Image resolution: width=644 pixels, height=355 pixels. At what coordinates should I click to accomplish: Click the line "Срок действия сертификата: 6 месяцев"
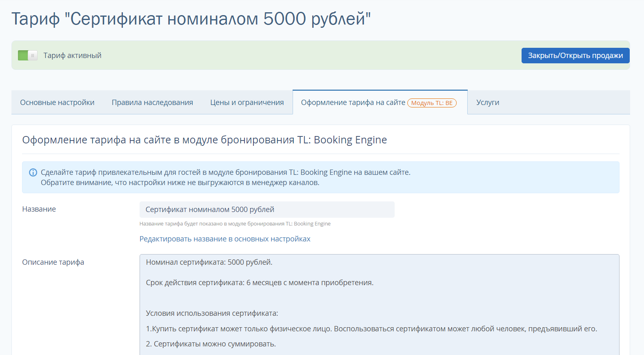[x=260, y=283]
